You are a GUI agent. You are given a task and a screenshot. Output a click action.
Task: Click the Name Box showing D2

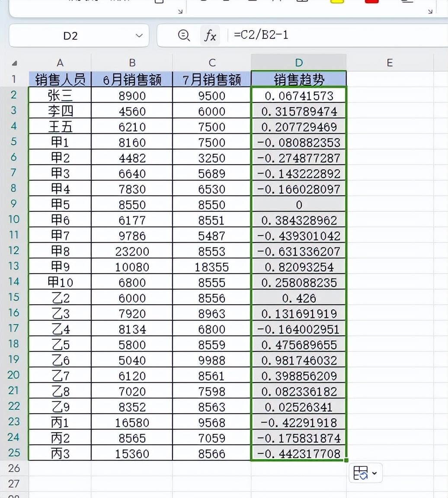(79, 35)
